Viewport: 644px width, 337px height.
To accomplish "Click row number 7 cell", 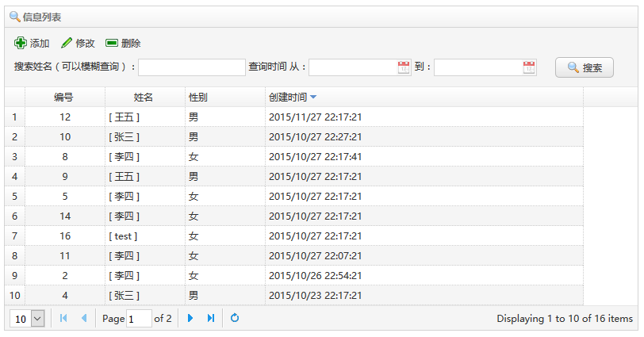I will click(15, 236).
